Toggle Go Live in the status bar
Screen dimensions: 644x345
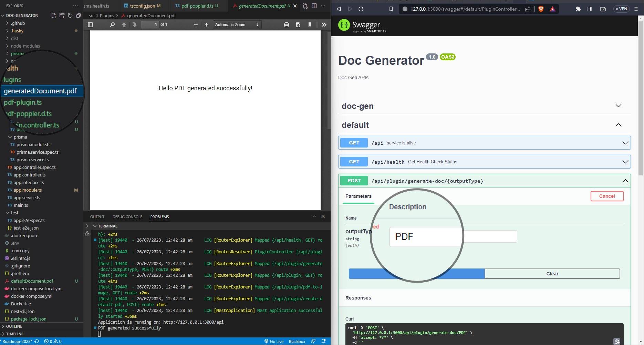pos(274,341)
